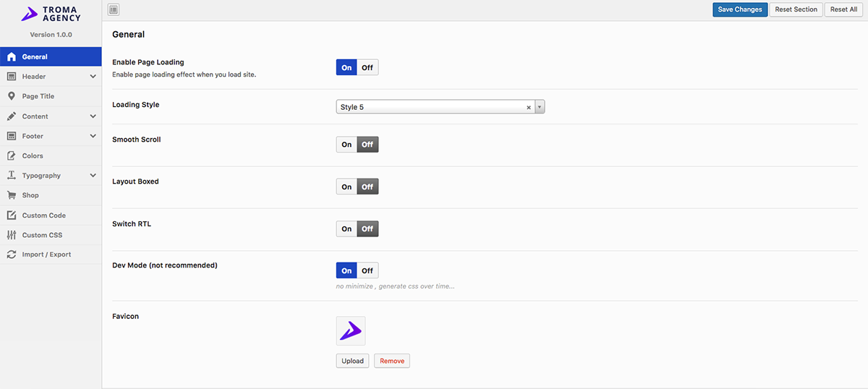Turn Enable Page Loading Off
The height and width of the screenshot is (389, 868).
coord(367,67)
